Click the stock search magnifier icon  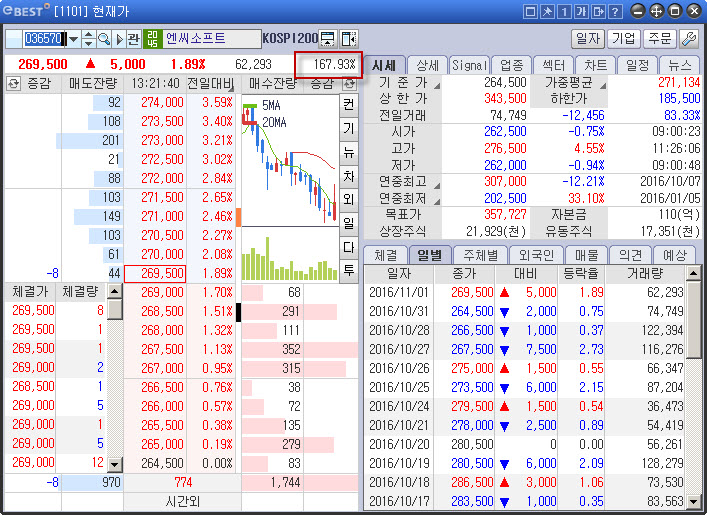point(103,39)
